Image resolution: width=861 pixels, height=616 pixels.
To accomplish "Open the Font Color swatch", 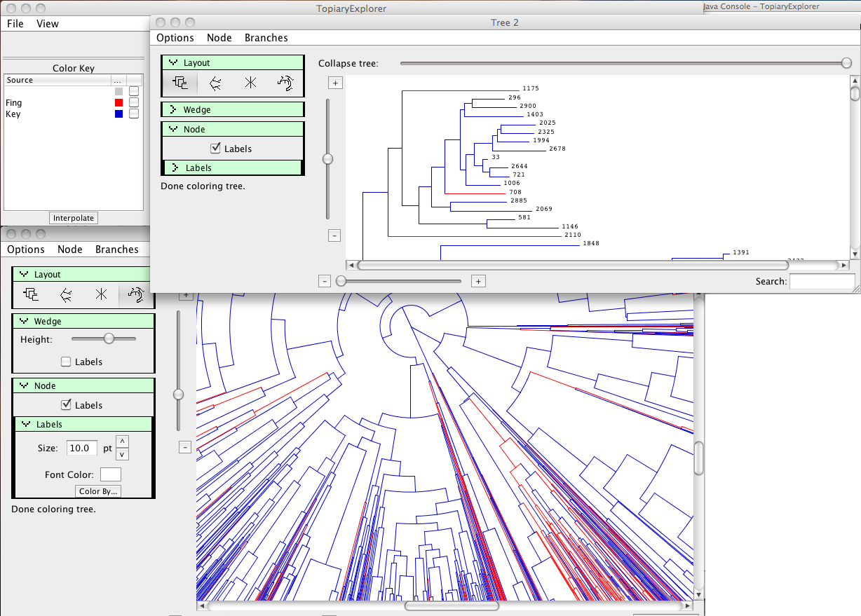I will [x=111, y=474].
